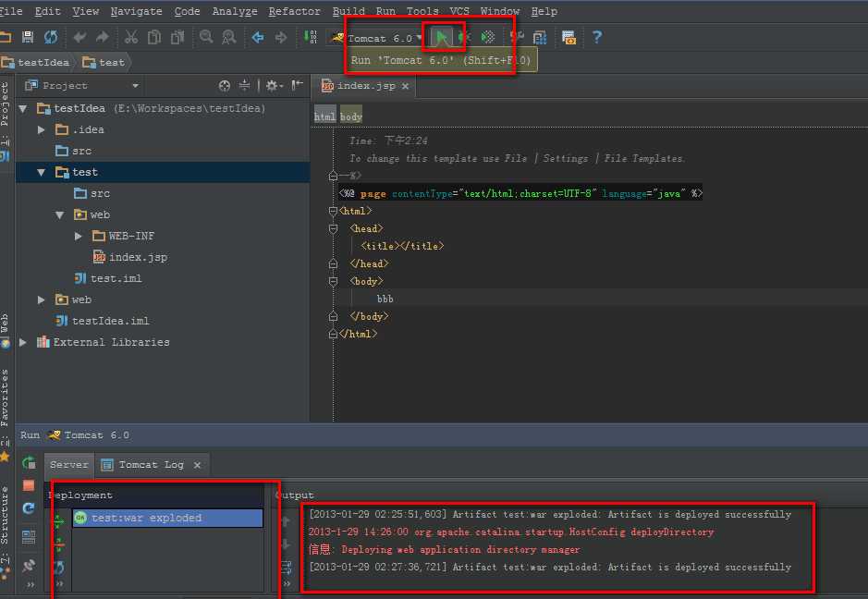
Task: Collapse the html tag fold marker
Action: 334,211
